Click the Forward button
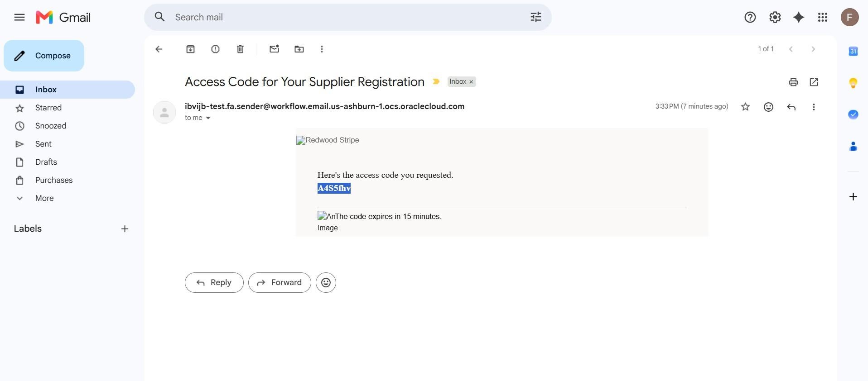Viewport: 868px width, 381px height. 280,282
